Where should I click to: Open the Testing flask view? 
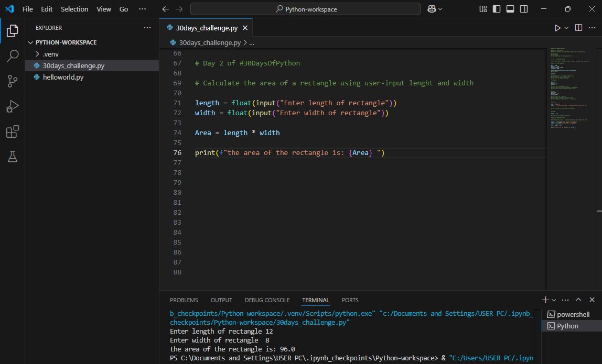click(x=12, y=157)
